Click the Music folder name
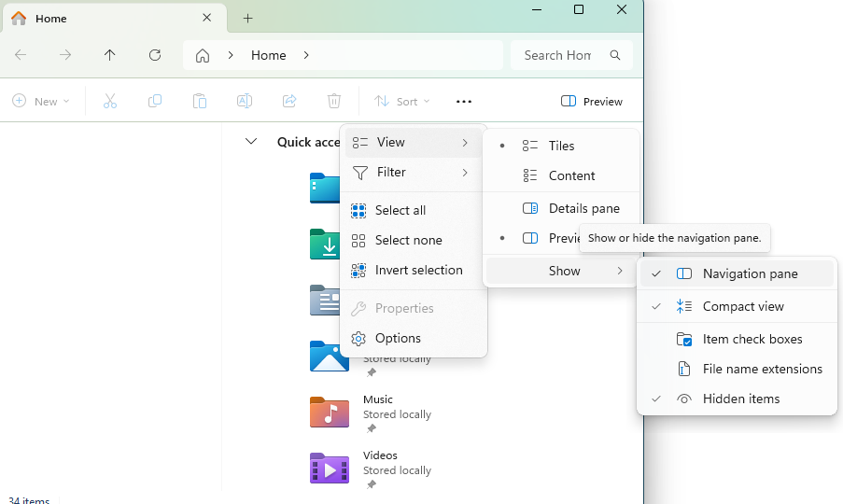The height and width of the screenshot is (504, 843). point(377,399)
